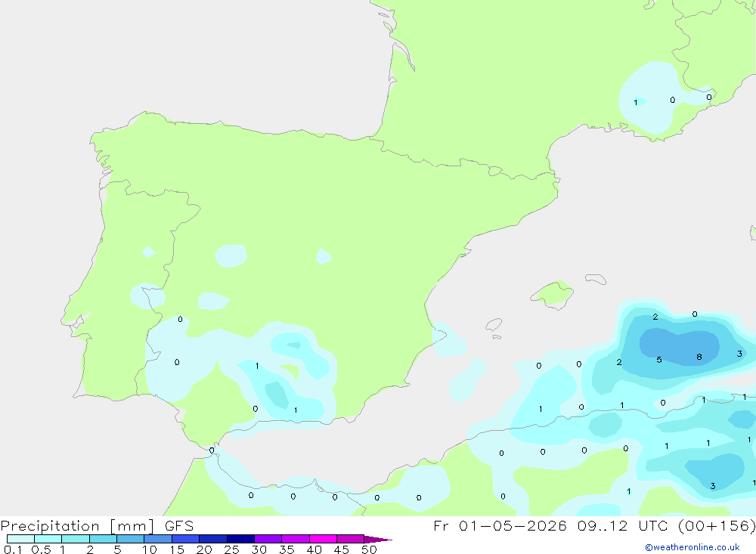Click the '35' legend scale label
Image resolution: width=756 pixels, height=554 pixels.
point(287,549)
